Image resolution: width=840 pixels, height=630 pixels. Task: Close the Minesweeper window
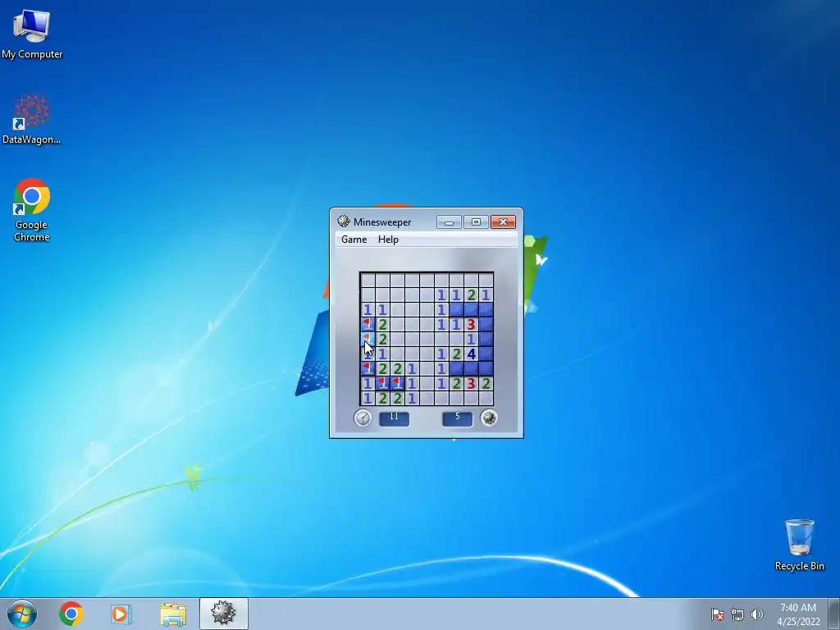pos(503,221)
